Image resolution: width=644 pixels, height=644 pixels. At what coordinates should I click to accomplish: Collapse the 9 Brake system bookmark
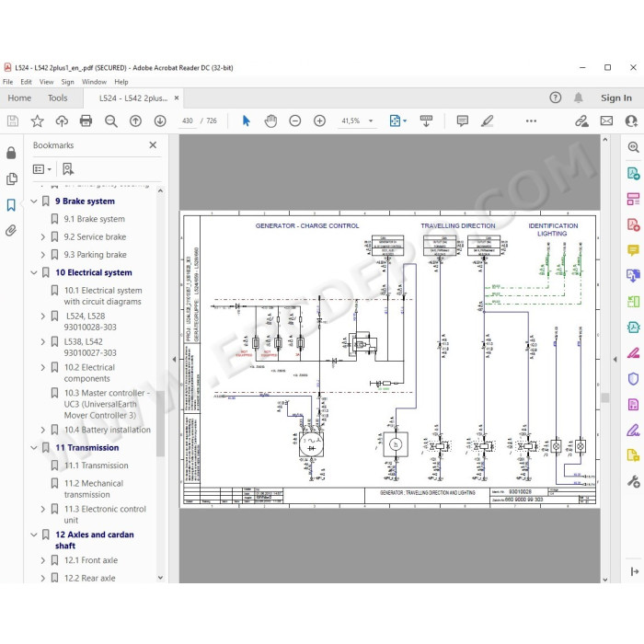tap(34, 201)
